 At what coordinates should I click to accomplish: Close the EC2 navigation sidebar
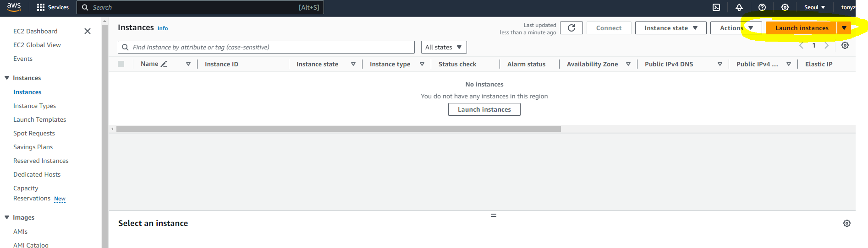[88, 31]
